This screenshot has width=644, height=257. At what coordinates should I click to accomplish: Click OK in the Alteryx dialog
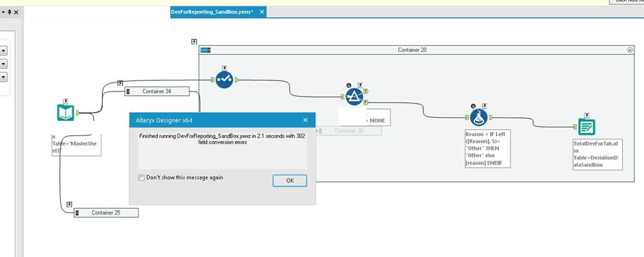pyautogui.click(x=290, y=180)
